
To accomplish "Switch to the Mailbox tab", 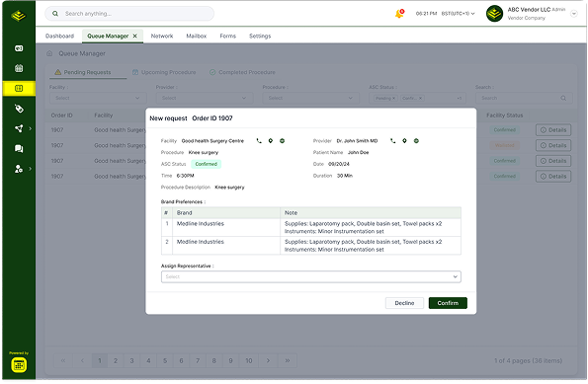I will (197, 36).
